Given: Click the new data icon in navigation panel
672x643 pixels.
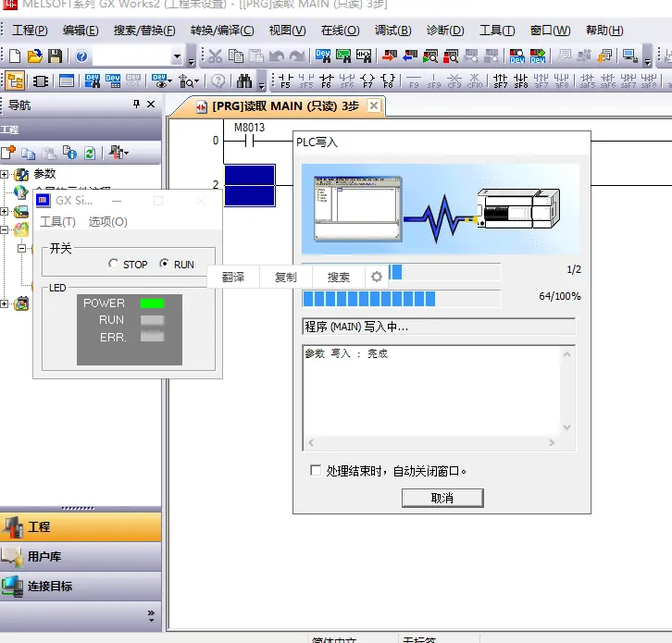Looking at the screenshot, I should pyautogui.click(x=8, y=153).
